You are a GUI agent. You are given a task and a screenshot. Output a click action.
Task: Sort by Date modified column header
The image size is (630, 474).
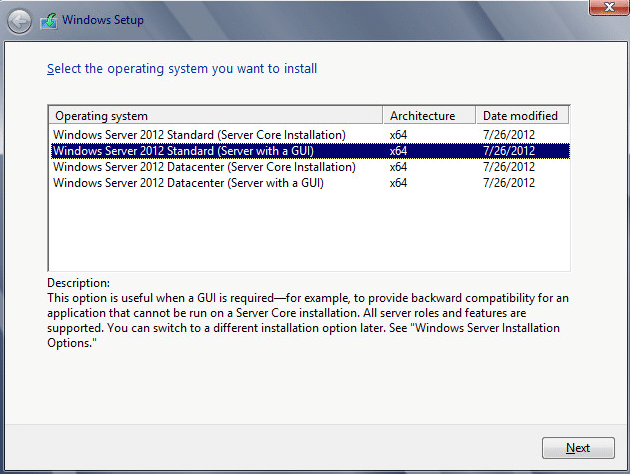click(522, 116)
